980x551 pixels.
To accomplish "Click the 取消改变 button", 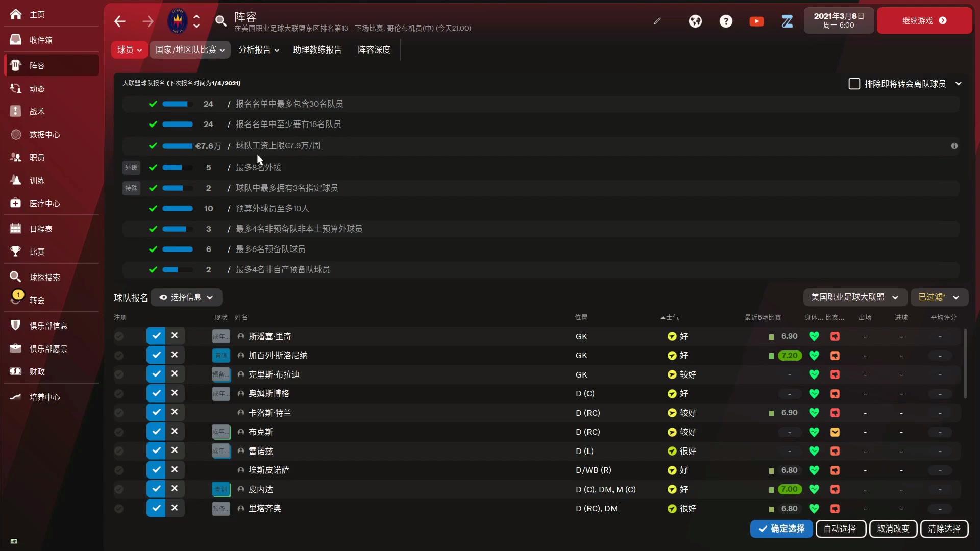I will pyautogui.click(x=893, y=529).
